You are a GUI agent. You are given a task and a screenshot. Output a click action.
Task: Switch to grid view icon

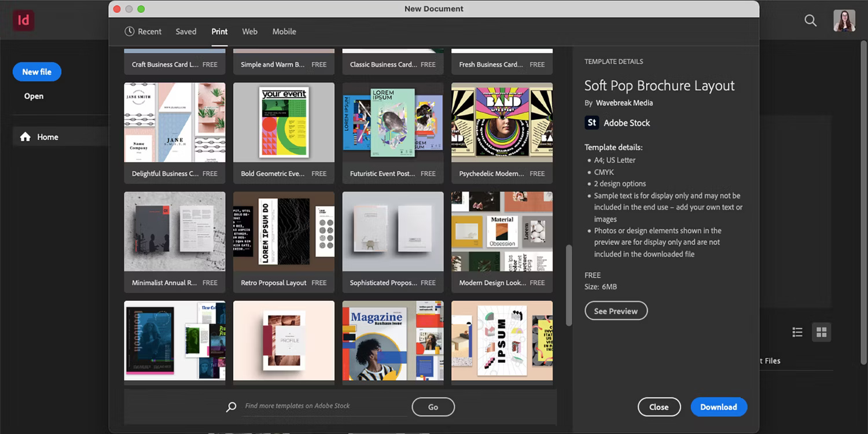(x=821, y=332)
